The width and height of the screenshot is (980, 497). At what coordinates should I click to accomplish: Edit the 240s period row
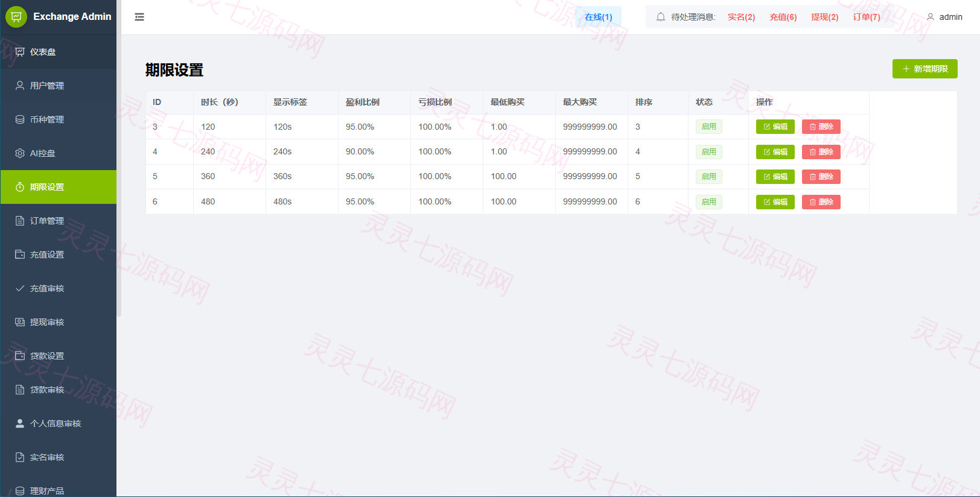coord(775,152)
